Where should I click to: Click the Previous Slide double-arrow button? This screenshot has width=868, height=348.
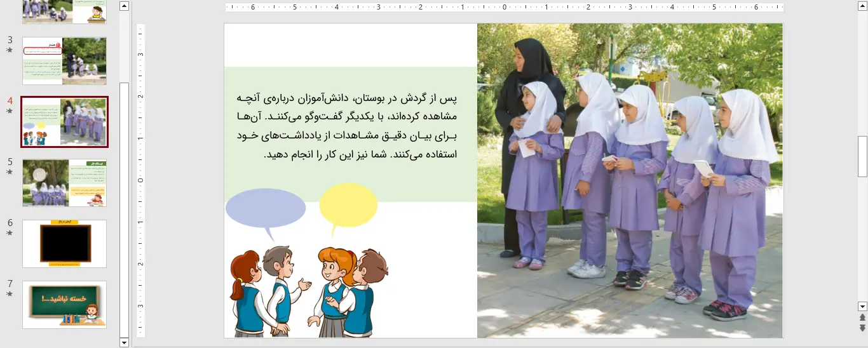pos(862,318)
